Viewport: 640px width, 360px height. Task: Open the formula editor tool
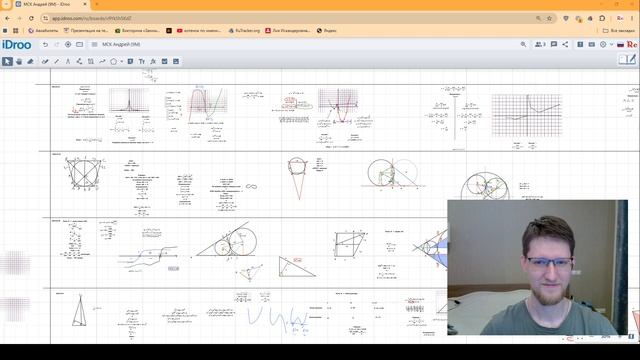[x=153, y=61]
